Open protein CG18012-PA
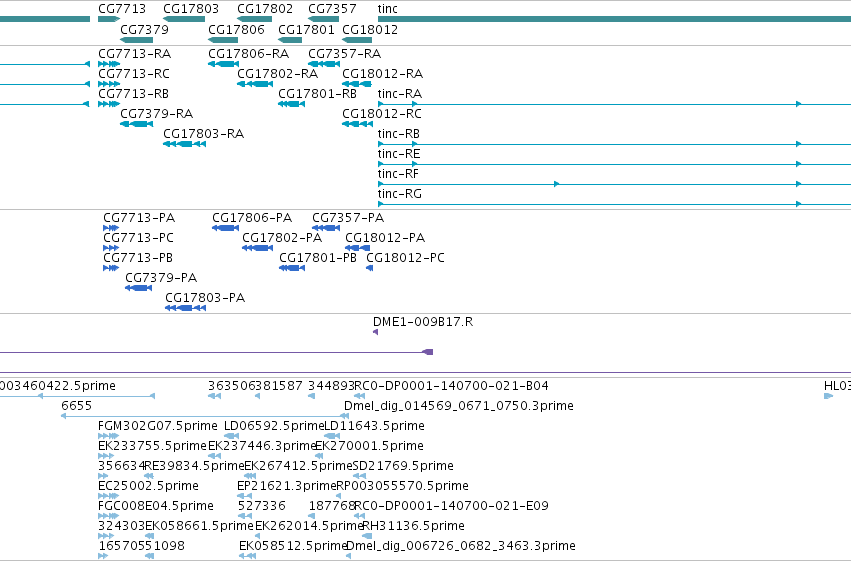Image resolution: width=851 pixels, height=561 pixels. (385, 238)
